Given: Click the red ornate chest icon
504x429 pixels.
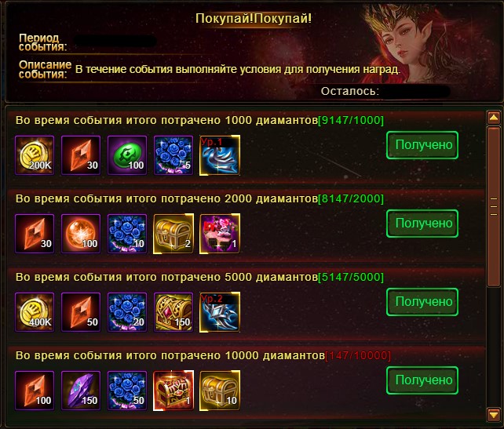Looking at the screenshot, I should [173, 391].
